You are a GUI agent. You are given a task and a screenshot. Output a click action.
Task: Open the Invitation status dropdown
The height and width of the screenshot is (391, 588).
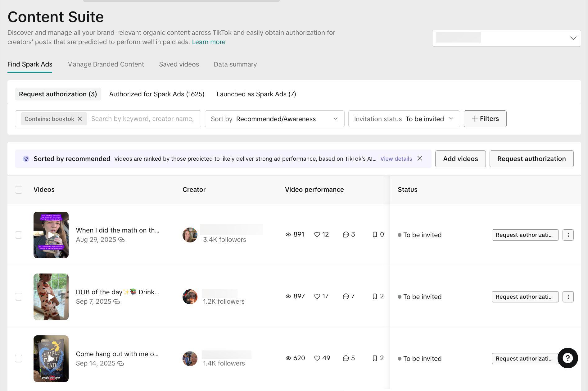(404, 119)
